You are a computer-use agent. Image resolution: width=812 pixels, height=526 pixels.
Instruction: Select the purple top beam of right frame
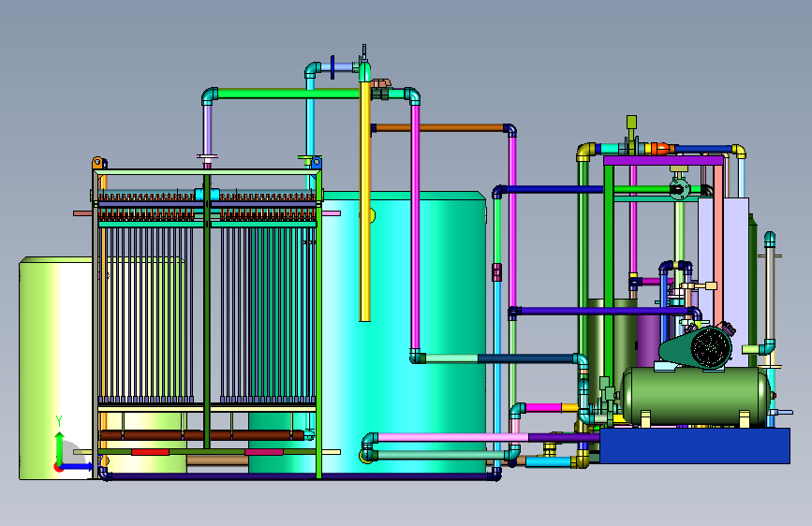(x=663, y=161)
